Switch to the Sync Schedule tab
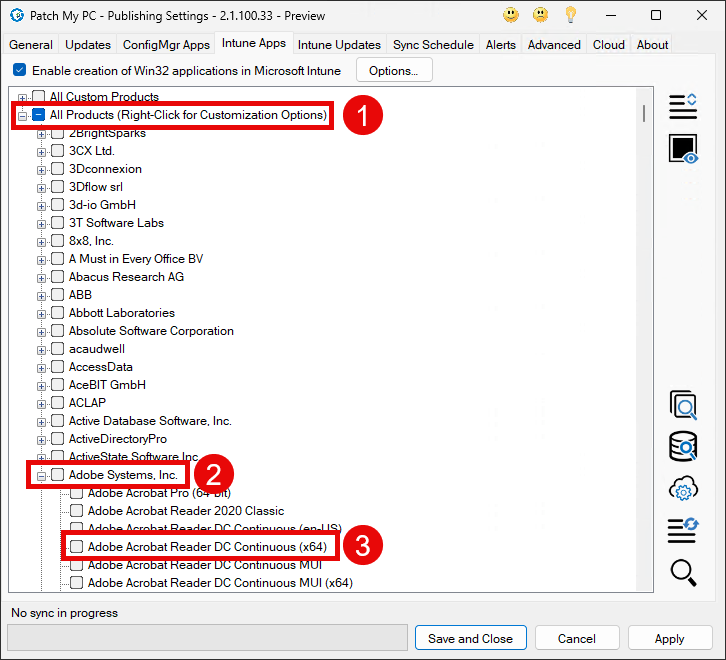Image resolution: width=726 pixels, height=660 pixels. (x=433, y=45)
